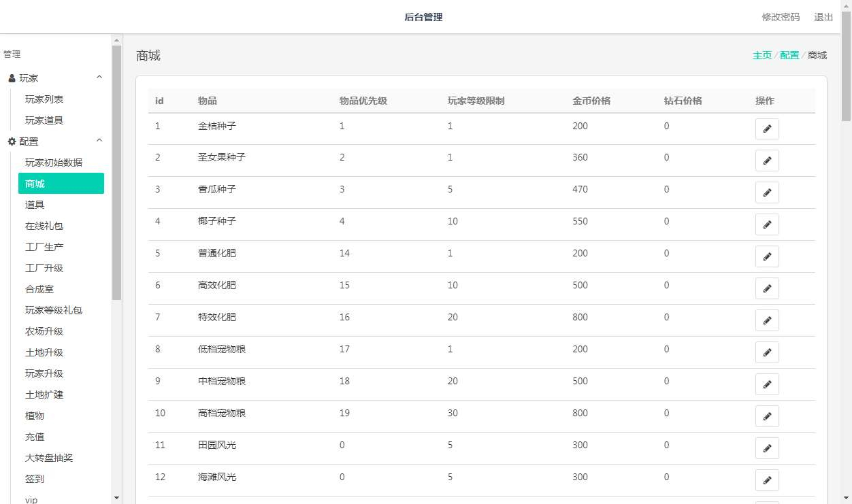This screenshot has height=504, width=852.
Task: Open 玩家道具 in the sidebar
Action: [44, 120]
